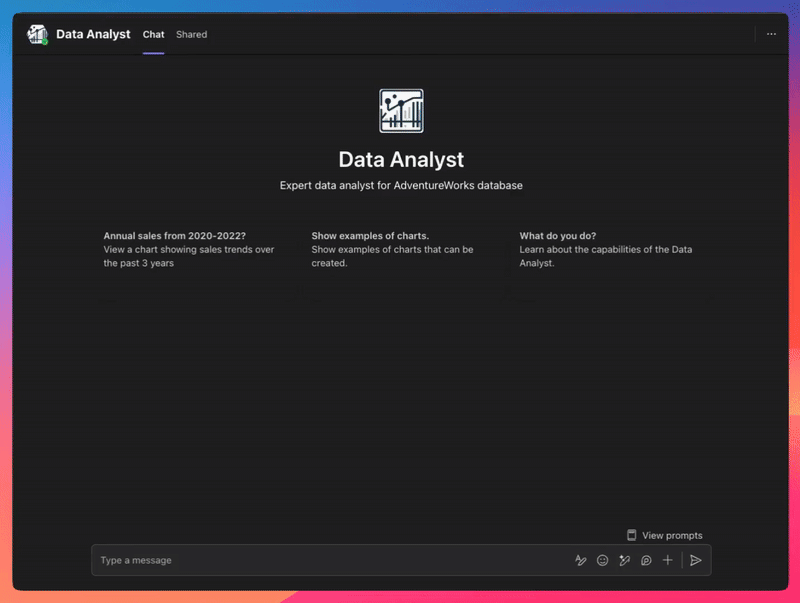The width and height of the screenshot is (800, 603).
Task: Click the plus icon for more actions
Action: tap(668, 560)
